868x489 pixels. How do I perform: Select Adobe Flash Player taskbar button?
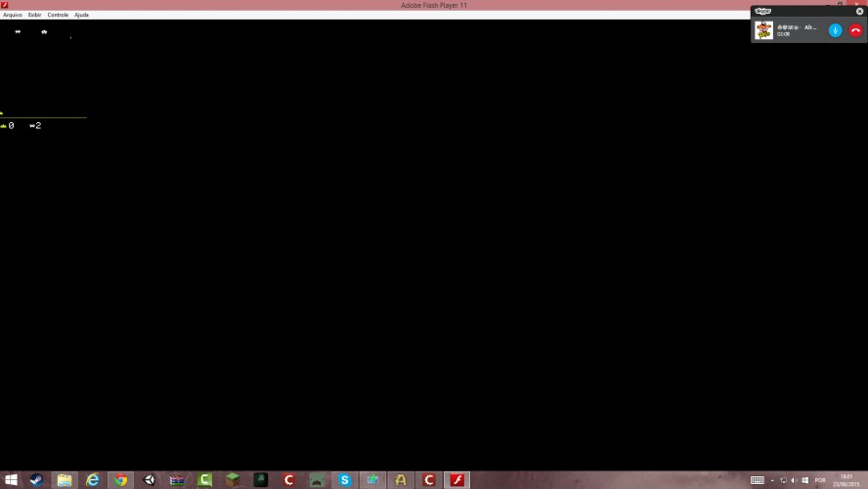(457, 479)
